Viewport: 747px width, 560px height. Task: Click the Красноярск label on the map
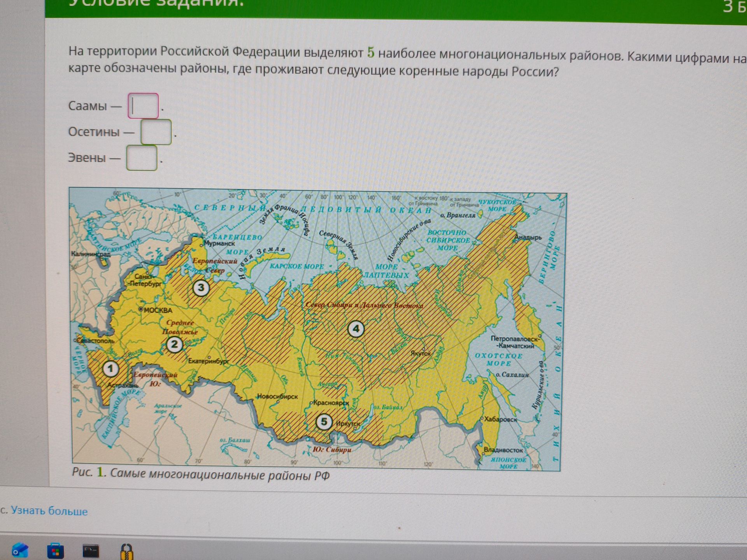(x=331, y=403)
